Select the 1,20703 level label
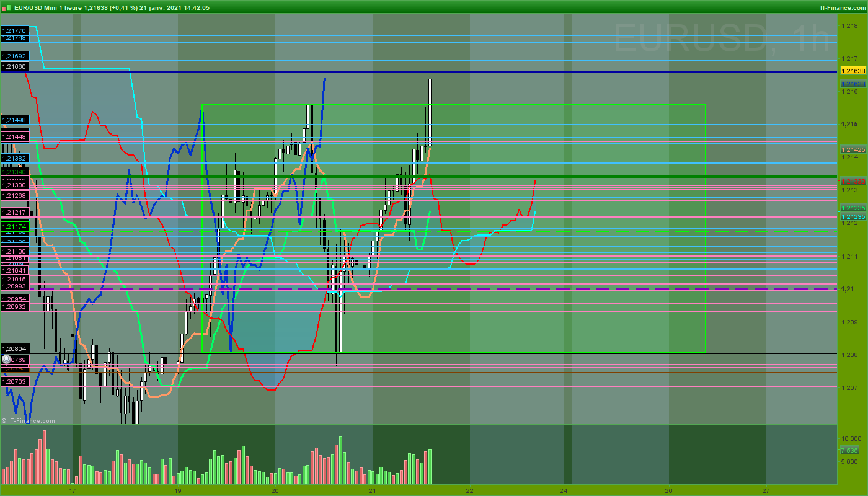Screen dimensions: 868x496 tap(14, 382)
